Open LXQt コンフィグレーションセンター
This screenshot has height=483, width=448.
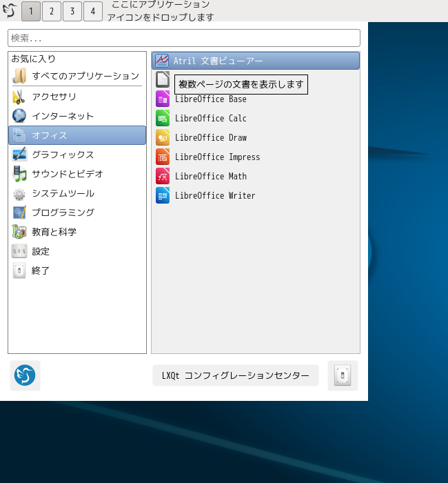[236, 375]
